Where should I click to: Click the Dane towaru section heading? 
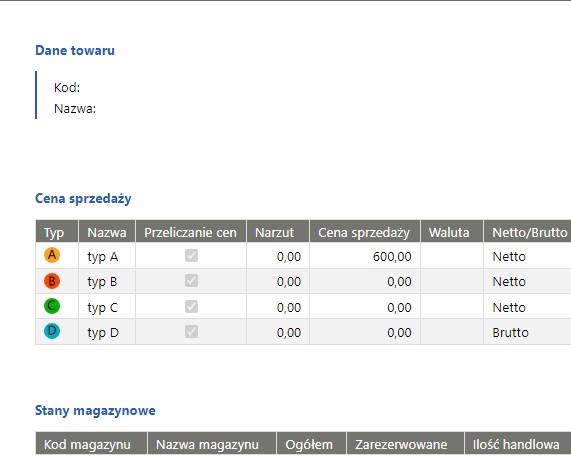pyautogui.click(x=75, y=50)
